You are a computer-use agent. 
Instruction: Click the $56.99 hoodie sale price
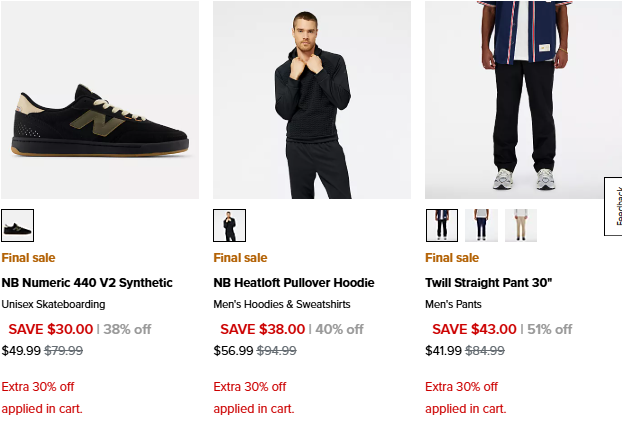tap(233, 350)
